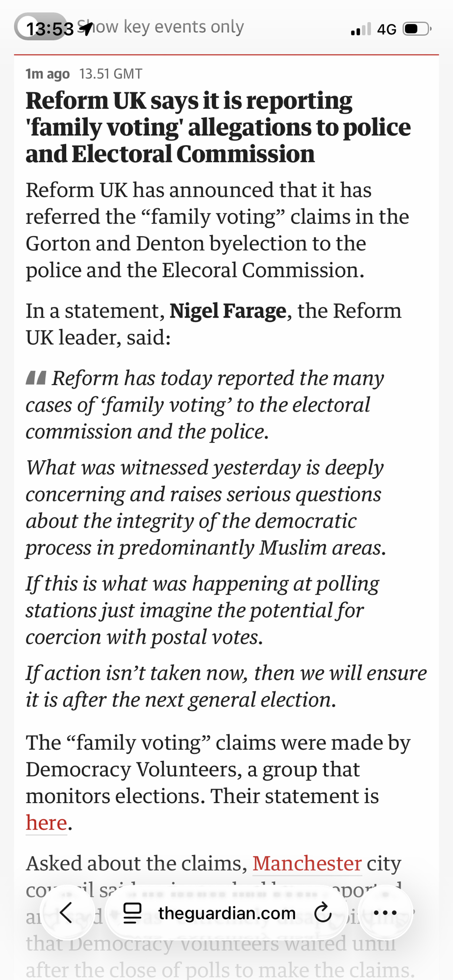Tap the 4G network indicator
This screenshot has width=453, height=980.
point(386,29)
